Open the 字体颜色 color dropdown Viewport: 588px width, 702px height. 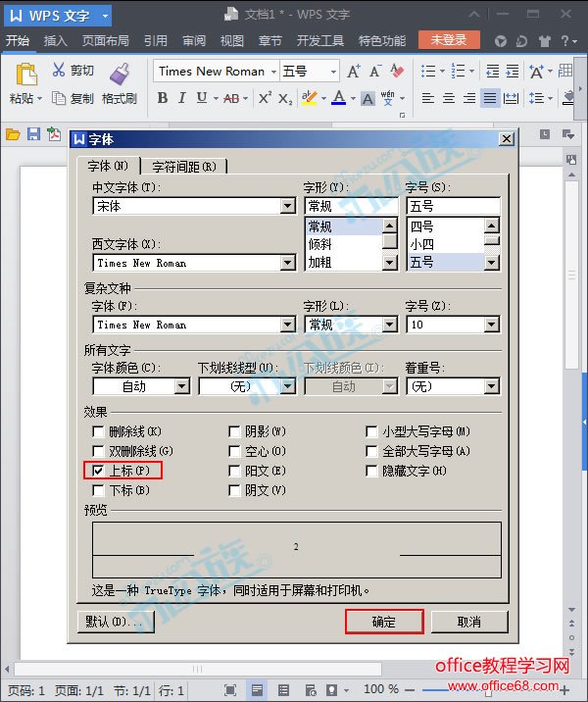[x=181, y=386]
